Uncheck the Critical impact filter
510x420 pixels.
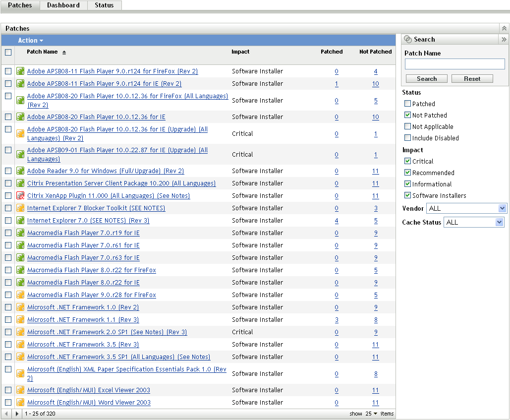tap(407, 161)
